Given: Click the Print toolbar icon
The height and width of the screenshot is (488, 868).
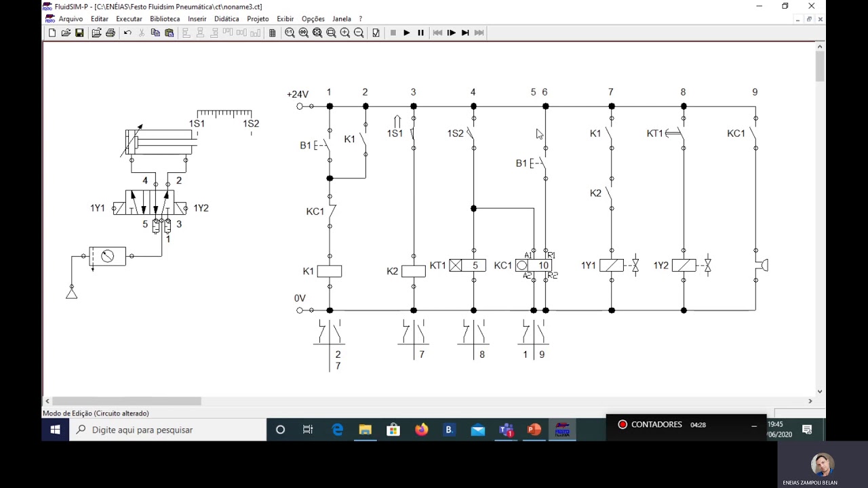Looking at the screenshot, I should (x=111, y=33).
